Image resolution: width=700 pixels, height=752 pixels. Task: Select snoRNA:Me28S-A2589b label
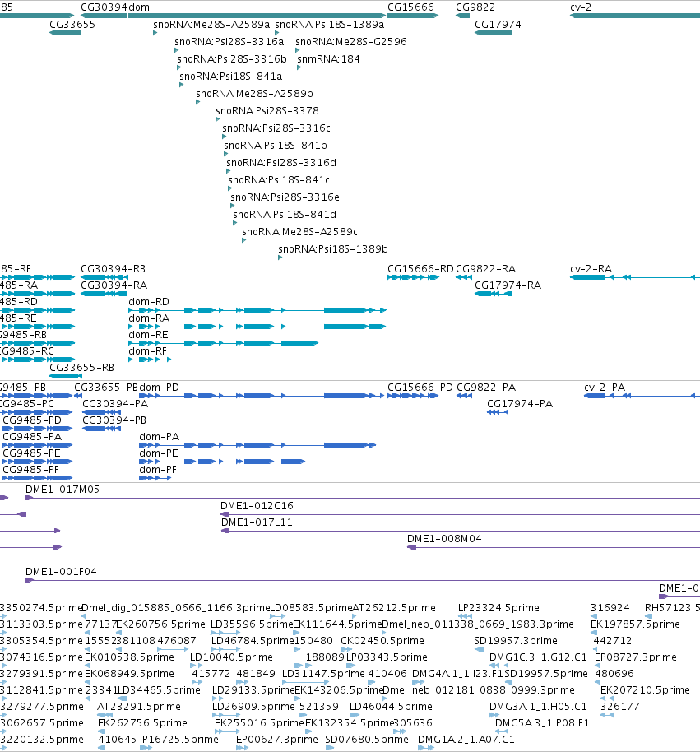(254, 94)
